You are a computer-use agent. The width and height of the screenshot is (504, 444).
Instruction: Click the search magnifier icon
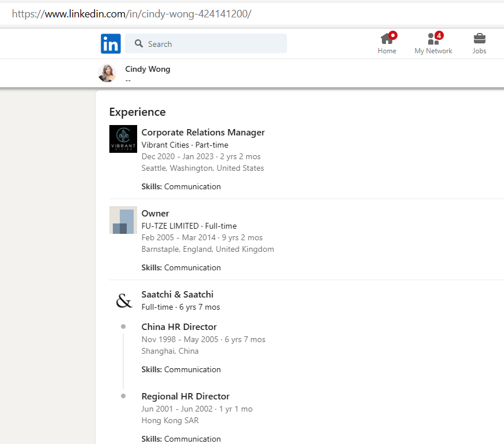point(139,44)
